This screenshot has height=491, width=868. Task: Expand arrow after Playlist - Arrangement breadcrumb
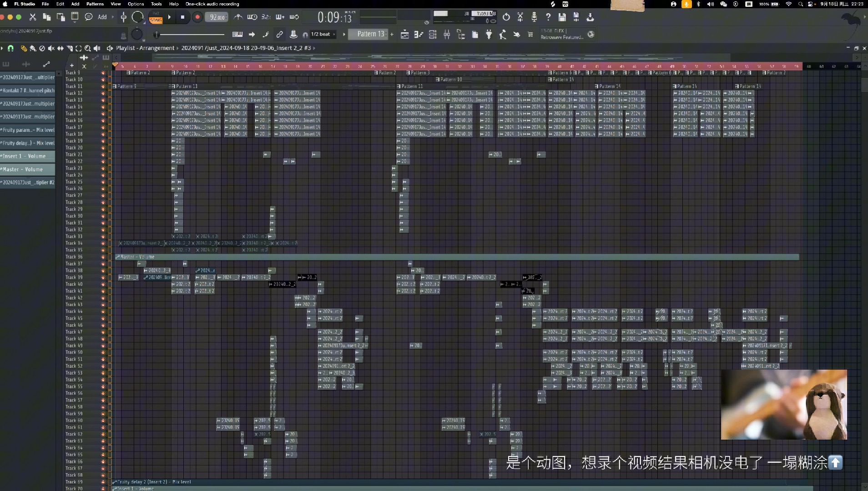(178, 48)
